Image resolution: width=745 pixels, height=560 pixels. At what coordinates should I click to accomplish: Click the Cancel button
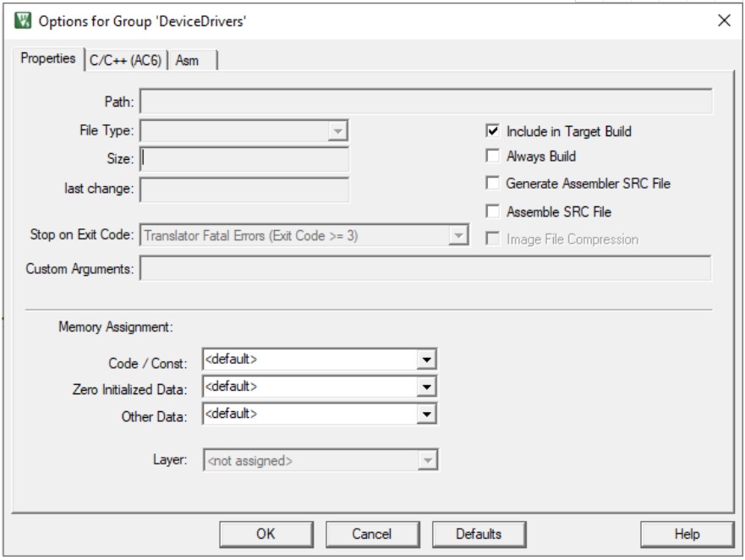point(372,534)
